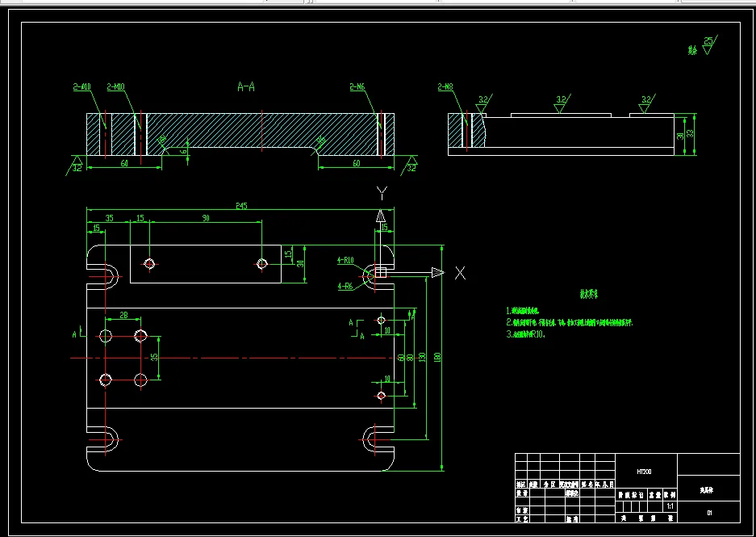
Task: Click the 2-M8 thread callout label
Action: point(445,87)
